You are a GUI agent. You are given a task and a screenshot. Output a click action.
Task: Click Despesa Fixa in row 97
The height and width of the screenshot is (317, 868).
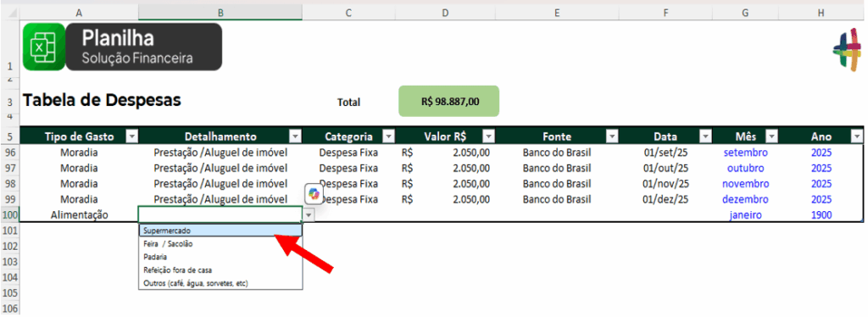(x=348, y=168)
